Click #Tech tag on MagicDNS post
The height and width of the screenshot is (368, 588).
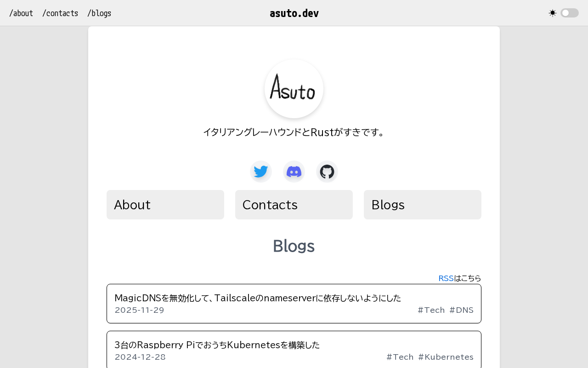pyautogui.click(x=431, y=310)
